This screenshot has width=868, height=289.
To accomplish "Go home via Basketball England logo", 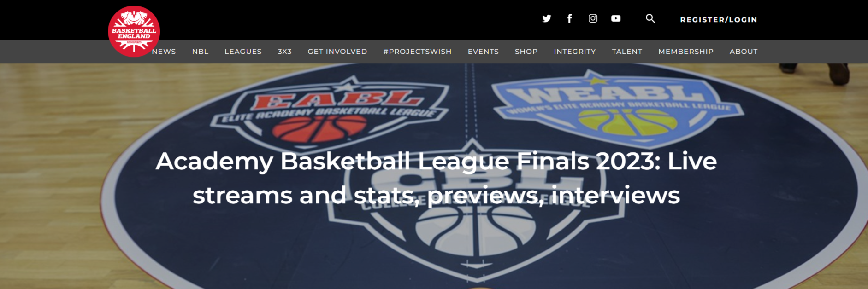I will point(134,31).
